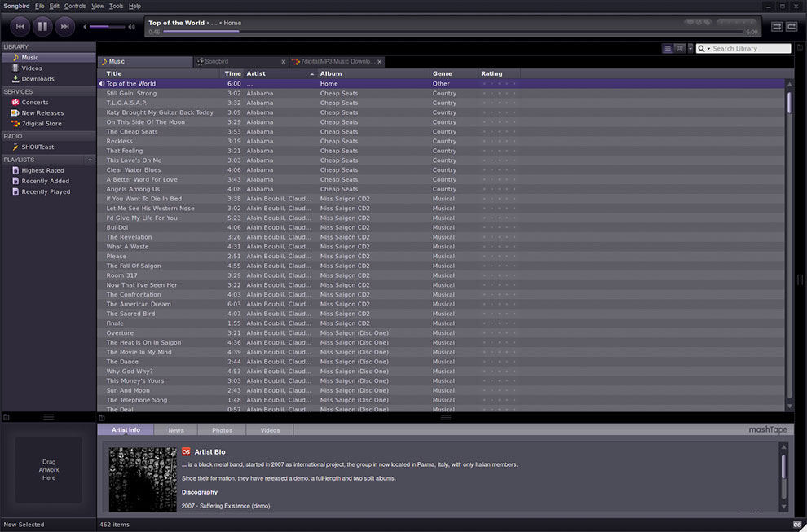Open the Recently Played playlist

coord(48,192)
